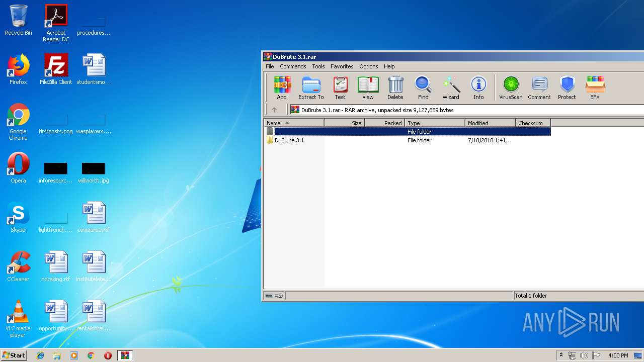Select the notaking.rtf desktop file

[x=56, y=266]
